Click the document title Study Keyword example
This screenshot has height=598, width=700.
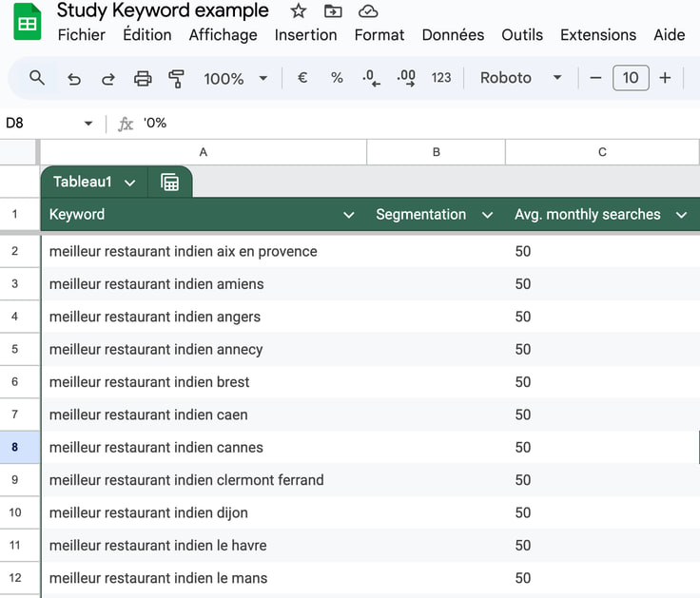tap(163, 10)
